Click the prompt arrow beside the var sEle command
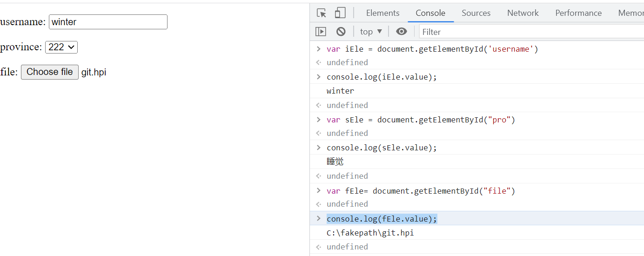644x256 pixels. click(x=318, y=120)
